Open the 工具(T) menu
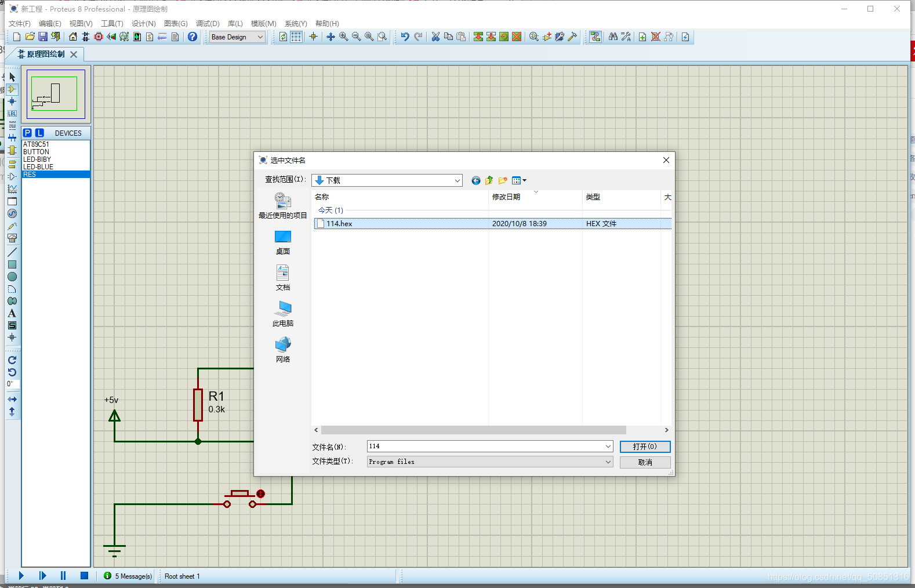 pos(112,23)
